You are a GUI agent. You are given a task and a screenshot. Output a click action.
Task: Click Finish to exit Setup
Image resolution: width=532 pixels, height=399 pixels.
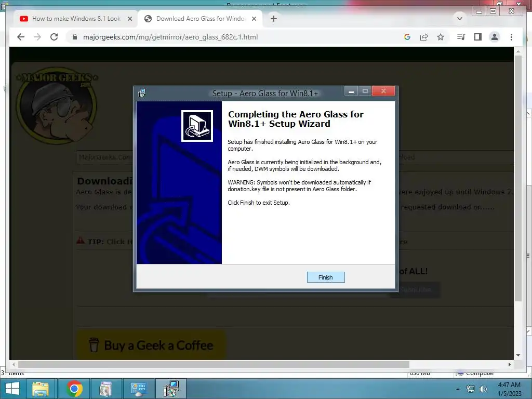pos(326,277)
